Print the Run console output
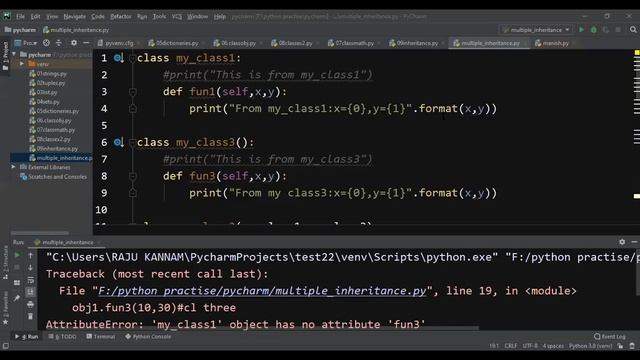 [31, 304]
